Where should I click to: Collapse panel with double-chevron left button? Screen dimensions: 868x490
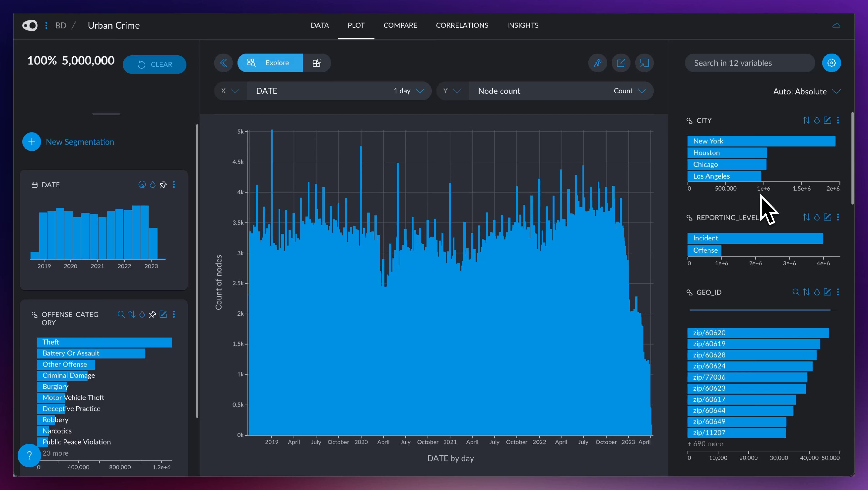[223, 63]
